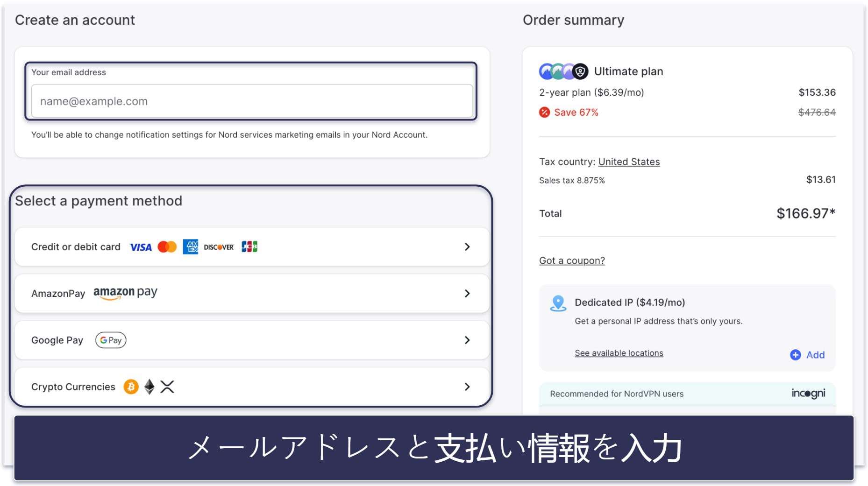Click the $166.97 total amount
868x486 pixels.
click(x=806, y=213)
